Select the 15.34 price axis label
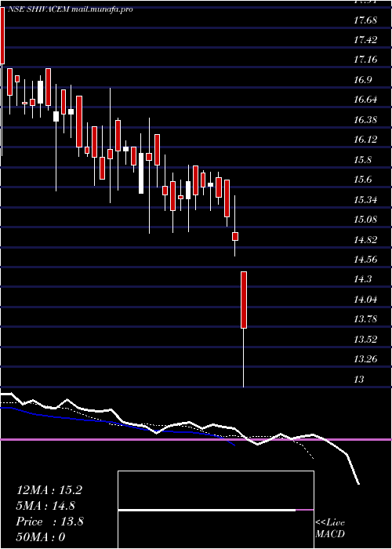Viewport: 392px width, 549px height. point(365,199)
